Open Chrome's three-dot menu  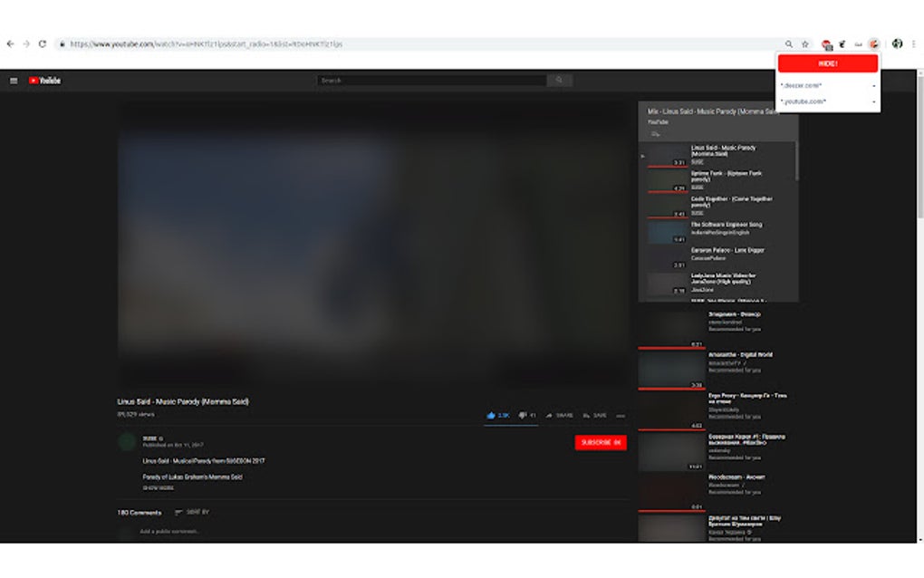point(913,44)
